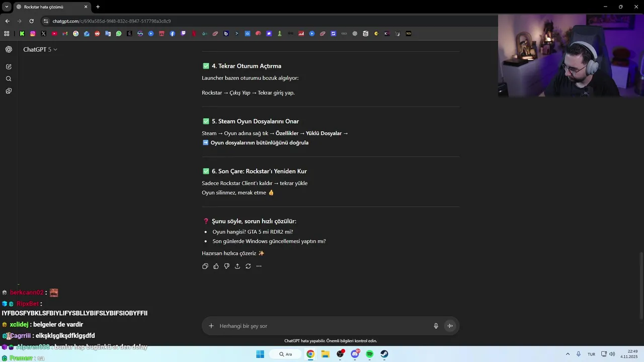Open Discord from the taskbar
644x362 pixels.
[355, 354]
